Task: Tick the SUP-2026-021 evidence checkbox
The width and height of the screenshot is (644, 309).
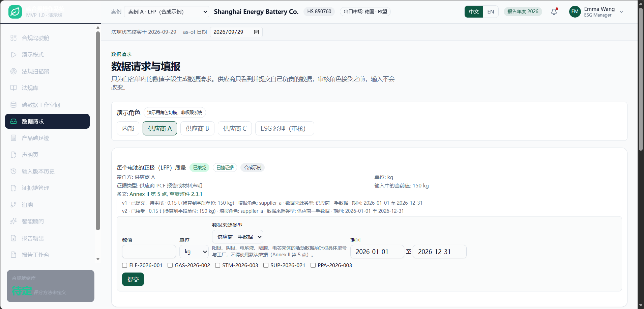Action: [x=266, y=265]
